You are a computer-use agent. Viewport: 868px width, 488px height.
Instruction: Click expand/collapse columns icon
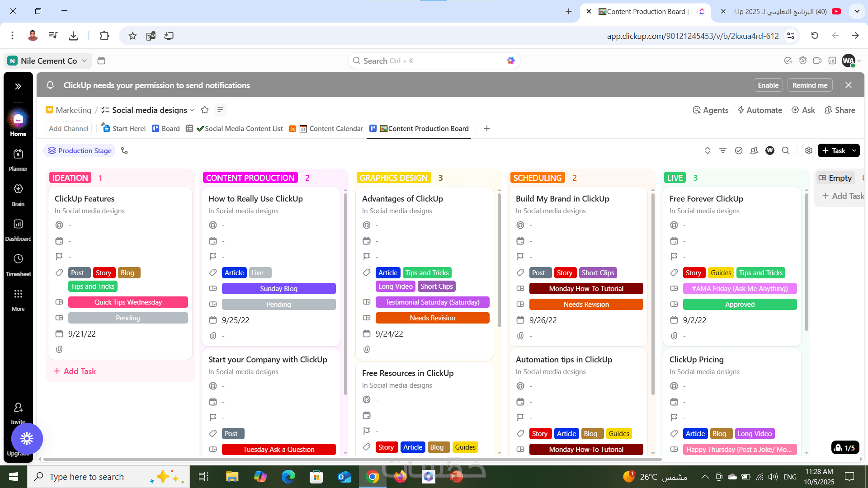pyautogui.click(x=708, y=150)
